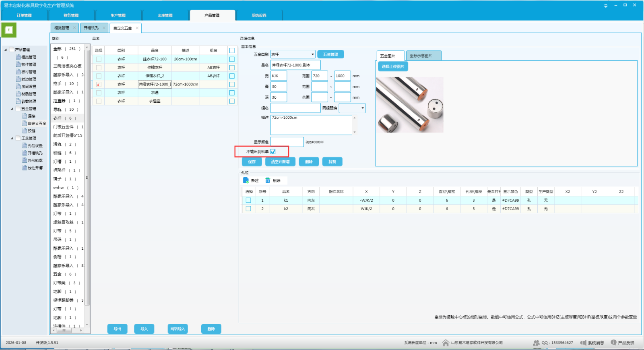Viewport: 644px width, 350px height.
Task: Click the 保存 button
Action: coord(252,162)
